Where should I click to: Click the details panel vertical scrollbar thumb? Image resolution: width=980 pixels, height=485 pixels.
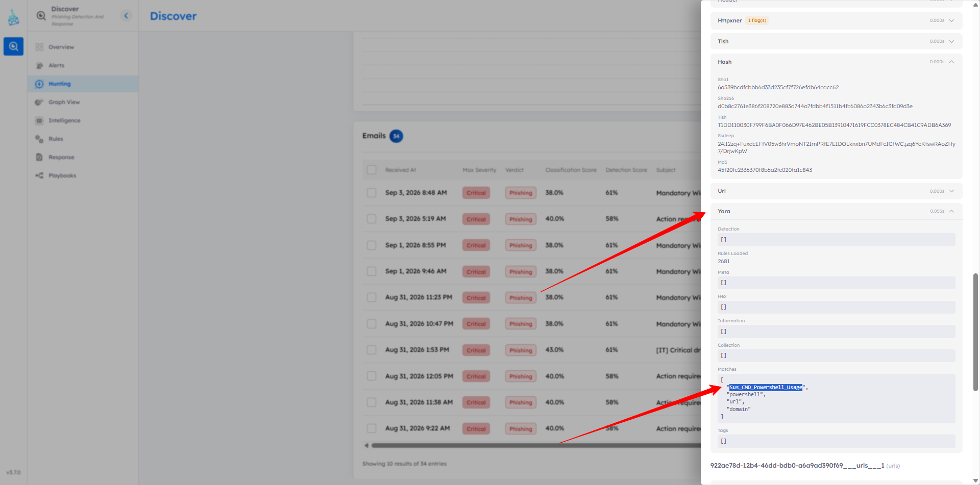[x=975, y=332]
